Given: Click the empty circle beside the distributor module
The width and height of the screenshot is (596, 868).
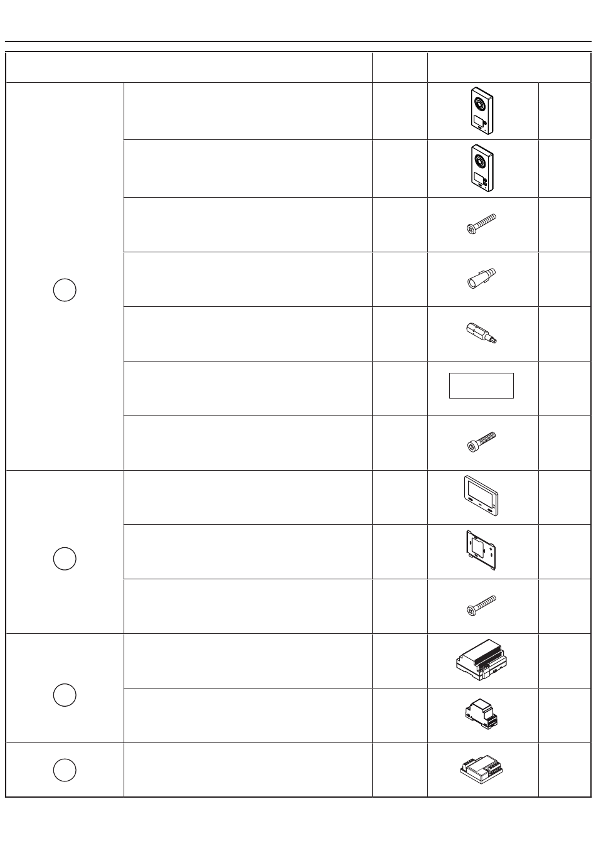Looking at the screenshot, I should (x=64, y=769).
